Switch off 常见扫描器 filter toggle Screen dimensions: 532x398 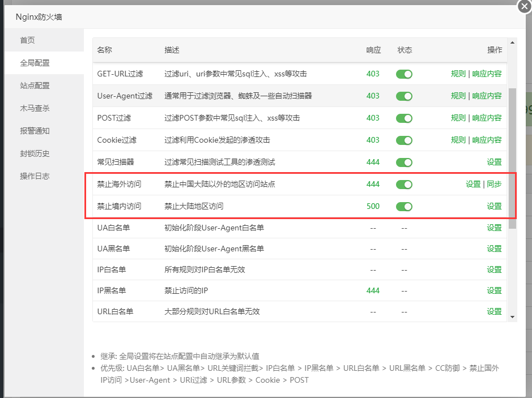coord(404,162)
